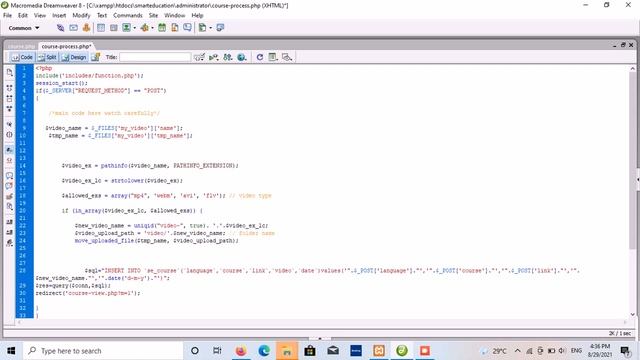Format Source Code in the coding toolbar
Viewport: 640px width, 360px height.
point(9,243)
